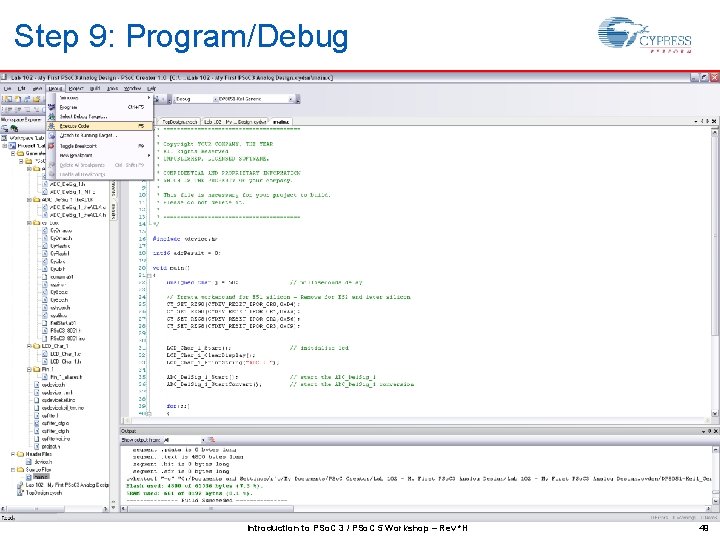Click the clear output icon

point(212,440)
